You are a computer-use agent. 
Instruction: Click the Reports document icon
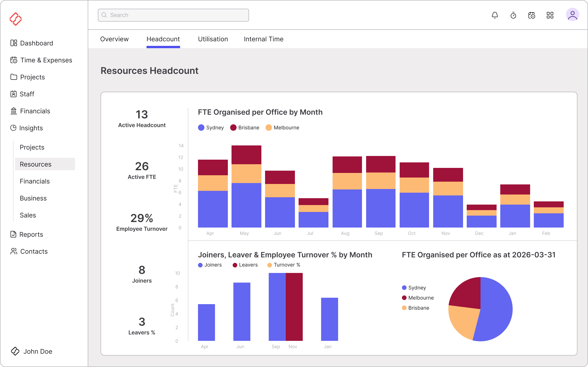pyautogui.click(x=13, y=234)
